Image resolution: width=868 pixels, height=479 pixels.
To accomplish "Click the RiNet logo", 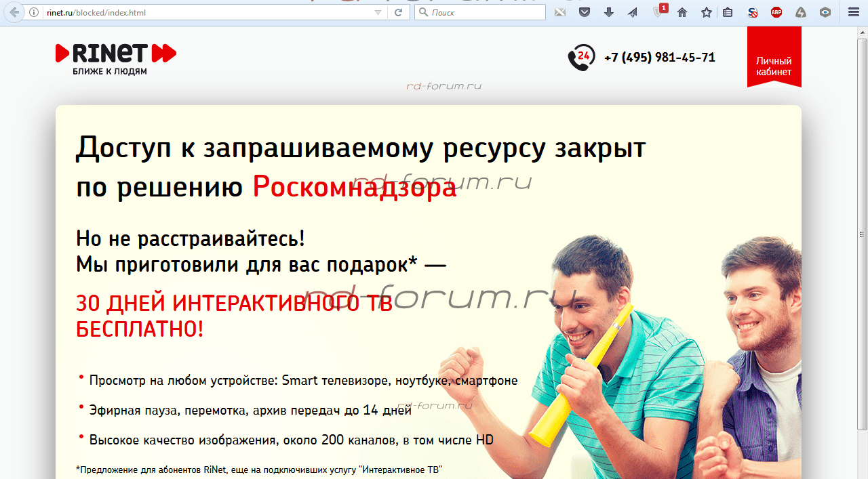I will pyautogui.click(x=115, y=58).
